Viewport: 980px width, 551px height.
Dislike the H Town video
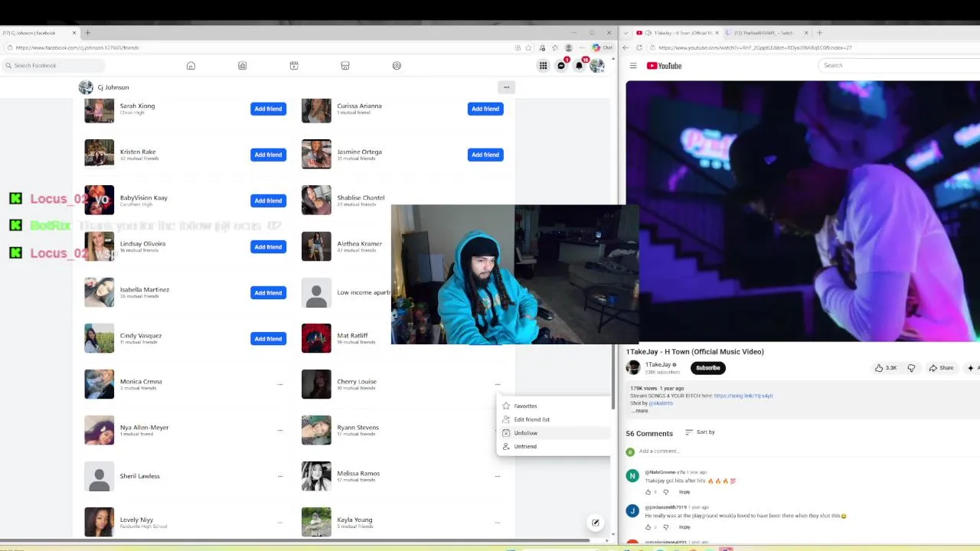911,368
